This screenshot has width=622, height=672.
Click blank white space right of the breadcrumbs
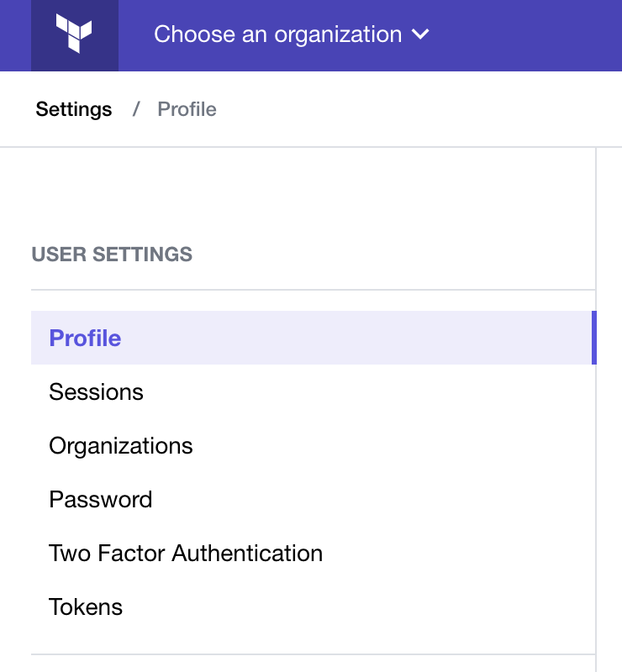(420, 109)
